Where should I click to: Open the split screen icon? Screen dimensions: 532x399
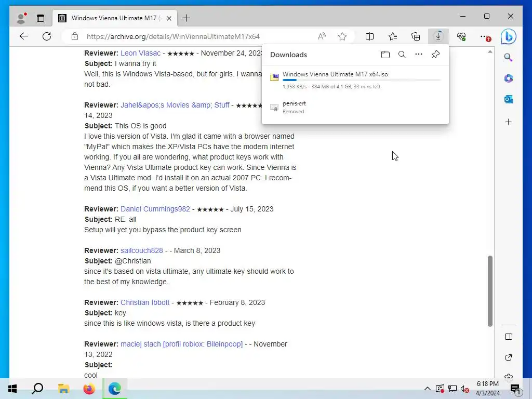pos(369,36)
